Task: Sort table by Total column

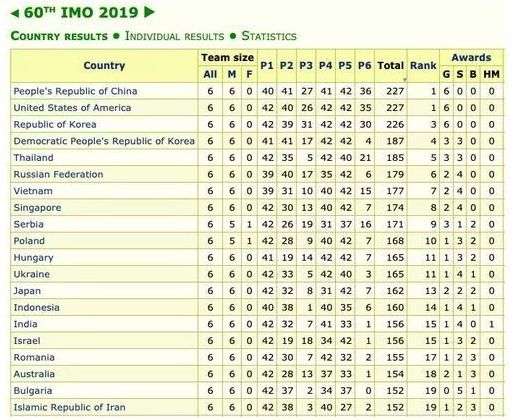Action: [390, 65]
